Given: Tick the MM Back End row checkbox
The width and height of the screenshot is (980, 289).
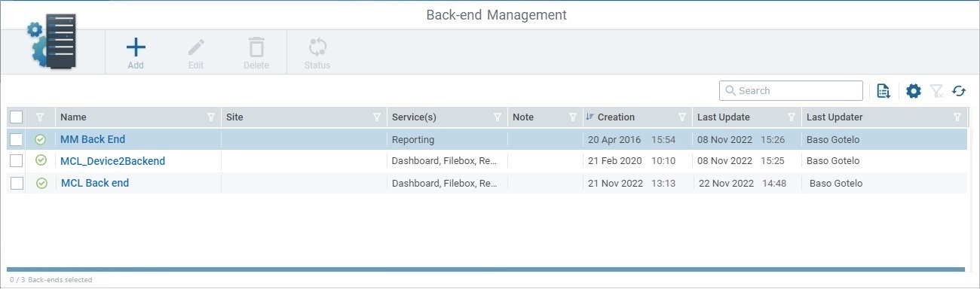Looking at the screenshot, I should click(x=17, y=139).
